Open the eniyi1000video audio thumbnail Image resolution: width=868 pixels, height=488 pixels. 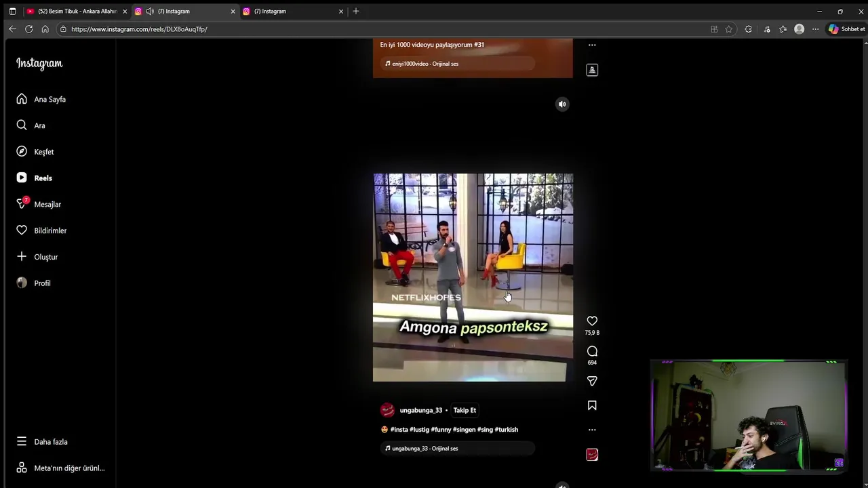pyautogui.click(x=592, y=70)
